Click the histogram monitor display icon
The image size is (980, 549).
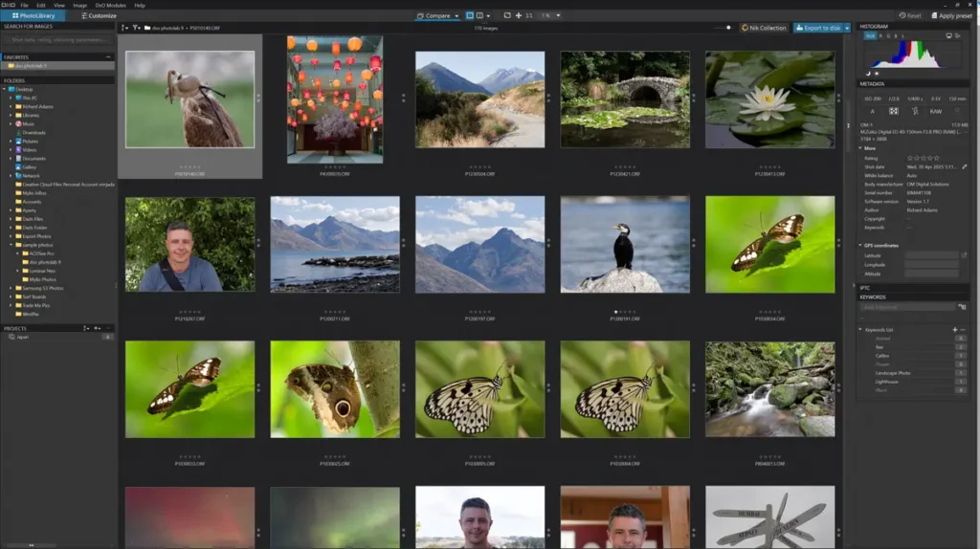click(948, 35)
